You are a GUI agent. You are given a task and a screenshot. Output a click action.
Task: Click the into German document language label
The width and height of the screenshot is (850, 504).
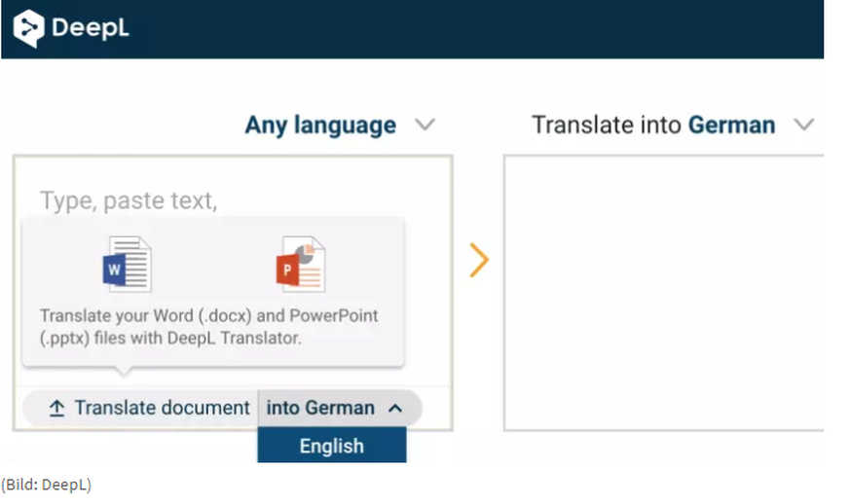pyautogui.click(x=320, y=409)
